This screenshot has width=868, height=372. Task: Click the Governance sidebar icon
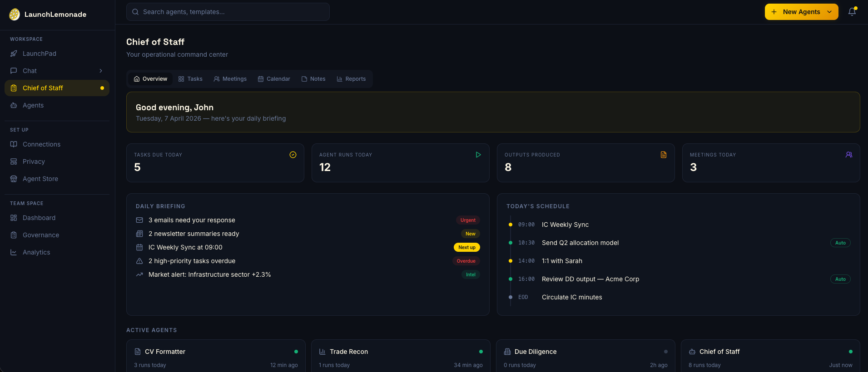(14, 235)
